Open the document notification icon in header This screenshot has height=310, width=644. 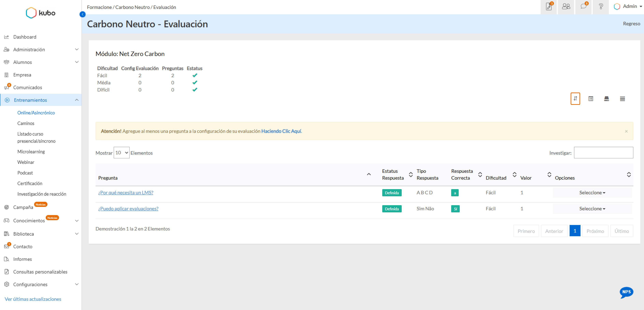(x=549, y=6)
